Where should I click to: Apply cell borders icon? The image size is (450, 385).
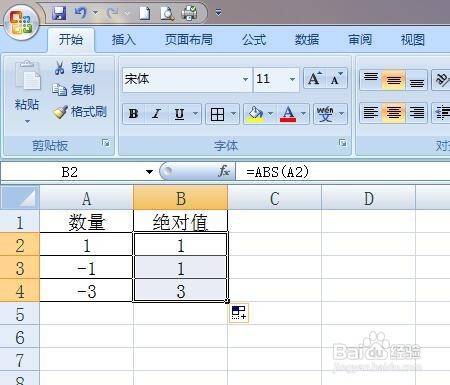pyautogui.click(x=217, y=114)
